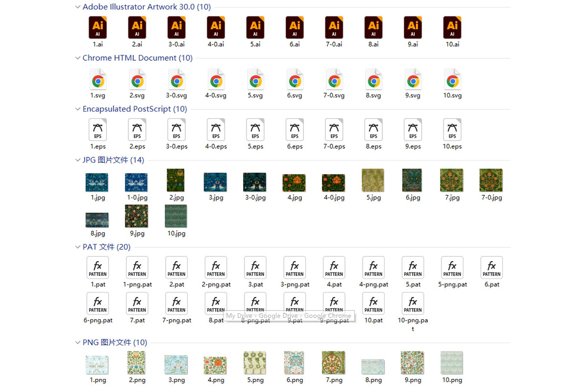Image resolution: width=588 pixels, height=392 pixels.
Task: Click the 9.png image thumbnail
Action: [412, 363]
